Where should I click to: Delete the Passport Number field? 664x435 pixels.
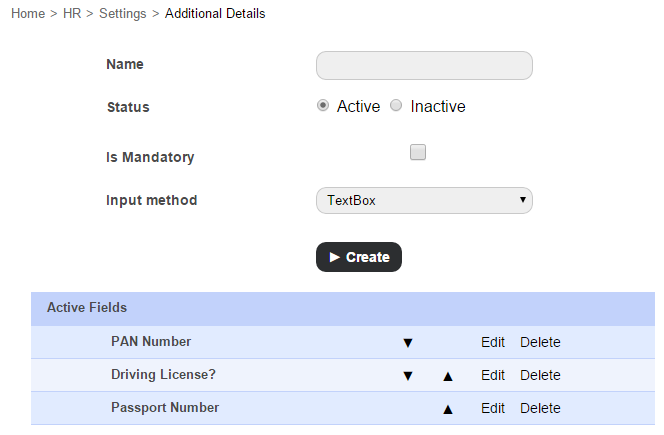[540, 408]
